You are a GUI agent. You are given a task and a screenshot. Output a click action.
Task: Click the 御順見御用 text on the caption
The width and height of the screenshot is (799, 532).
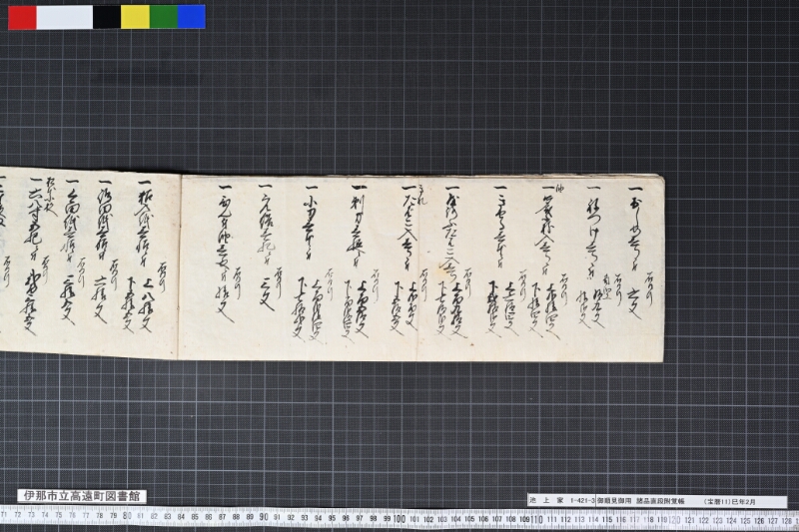(x=614, y=501)
